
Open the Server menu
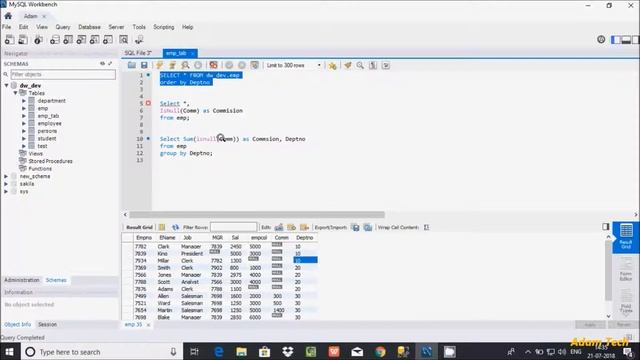[x=116, y=27]
